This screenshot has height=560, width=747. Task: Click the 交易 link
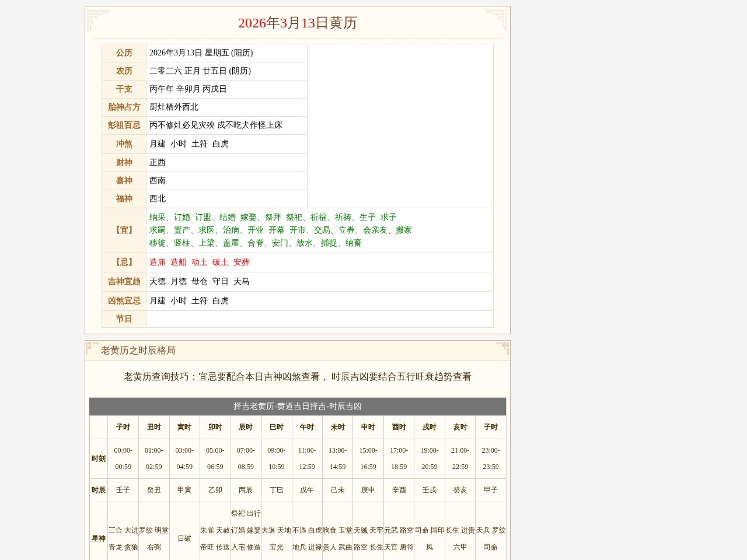[323, 230]
